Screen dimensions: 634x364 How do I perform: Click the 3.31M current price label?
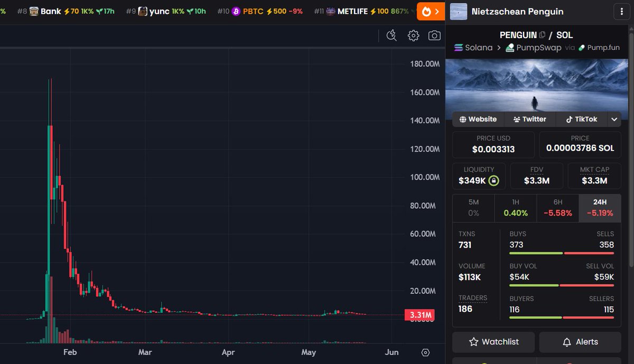point(419,315)
